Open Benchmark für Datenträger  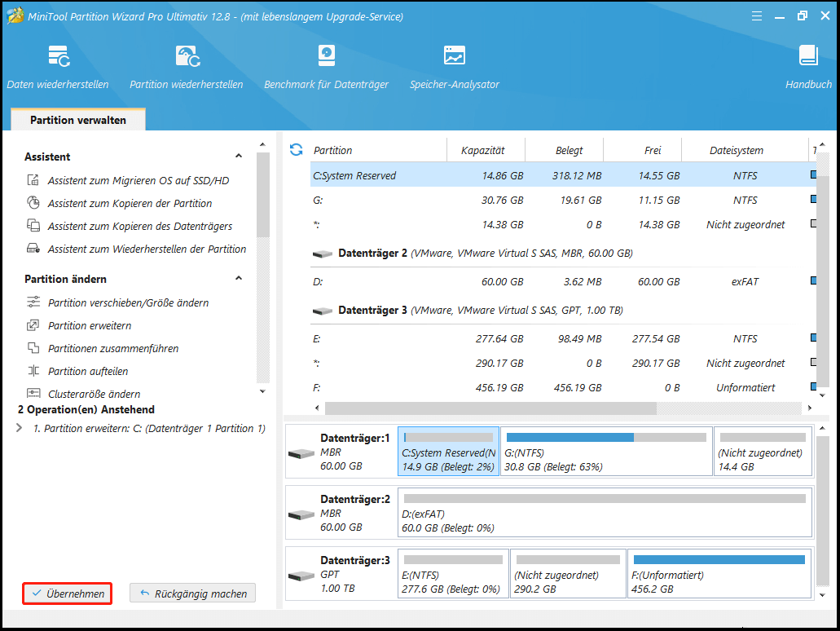pyautogui.click(x=326, y=67)
